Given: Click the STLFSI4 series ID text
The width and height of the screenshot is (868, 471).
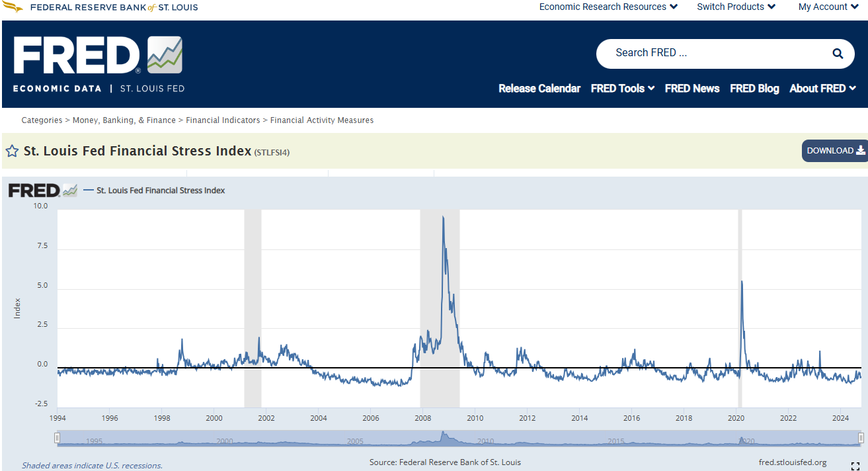Looking at the screenshot, I should (x=272, y=153).
